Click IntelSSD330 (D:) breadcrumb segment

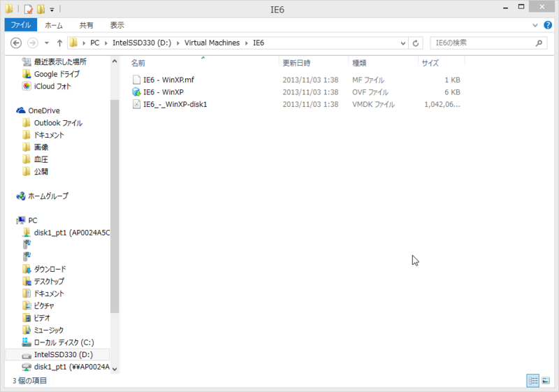pyautogui.click(x=142, y=43)
